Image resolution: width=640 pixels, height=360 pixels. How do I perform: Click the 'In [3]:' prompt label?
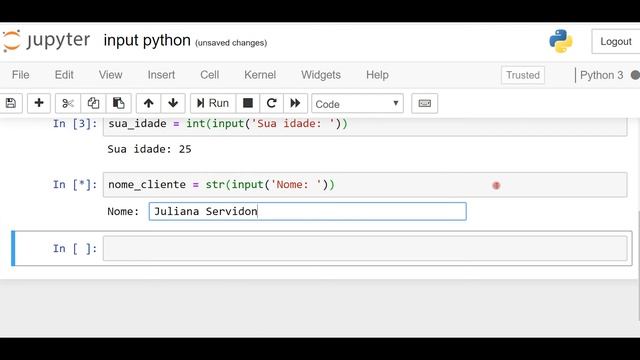point(75,124)
